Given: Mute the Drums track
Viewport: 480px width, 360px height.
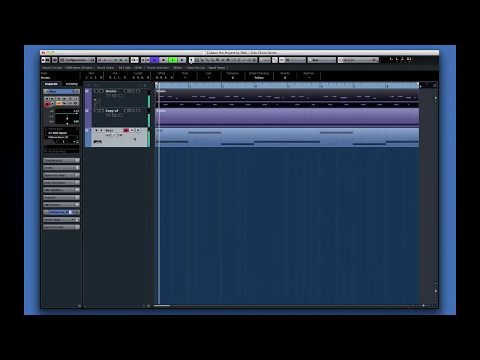Looking at the screenshot, I should pyautogui.click(x=96, y=91).
